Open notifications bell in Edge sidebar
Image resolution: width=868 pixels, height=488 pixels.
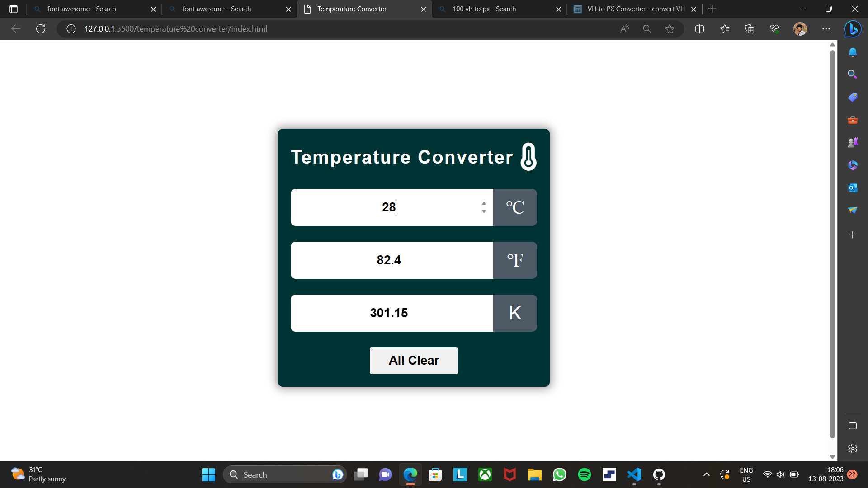854,52
